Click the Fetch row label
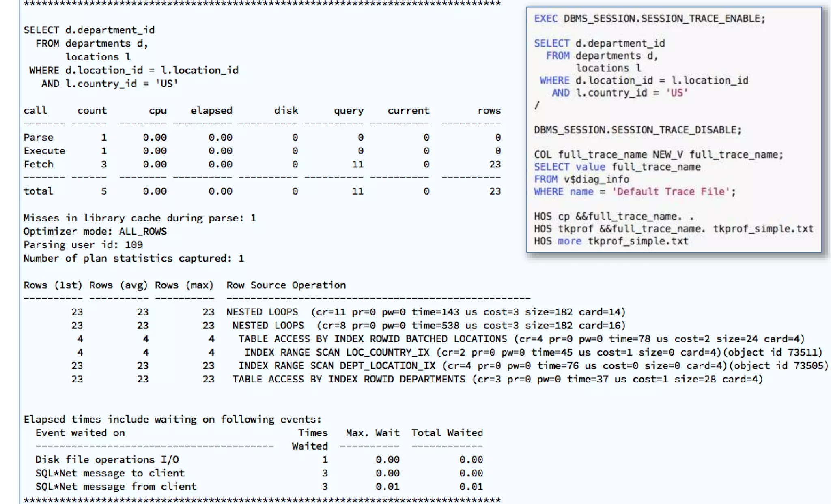This screenshot has width=831, height=504. coord(38,165)
